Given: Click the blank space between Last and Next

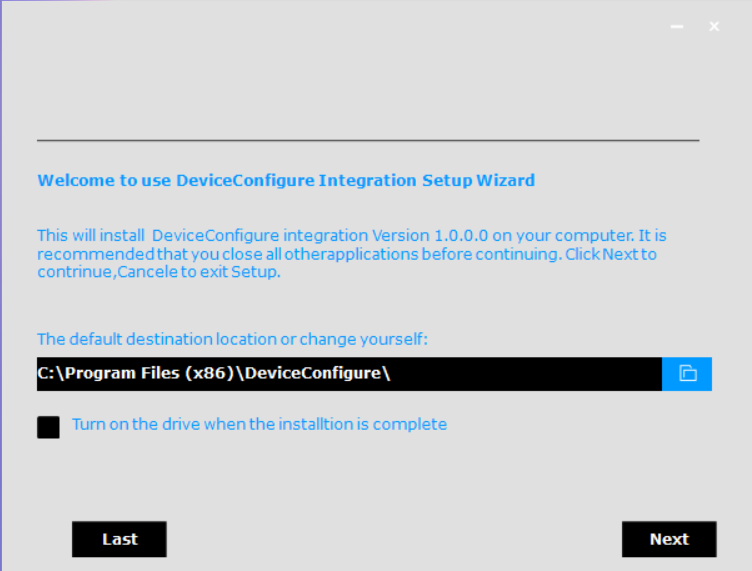Looking at the screenshot, I should pos(394,539).
